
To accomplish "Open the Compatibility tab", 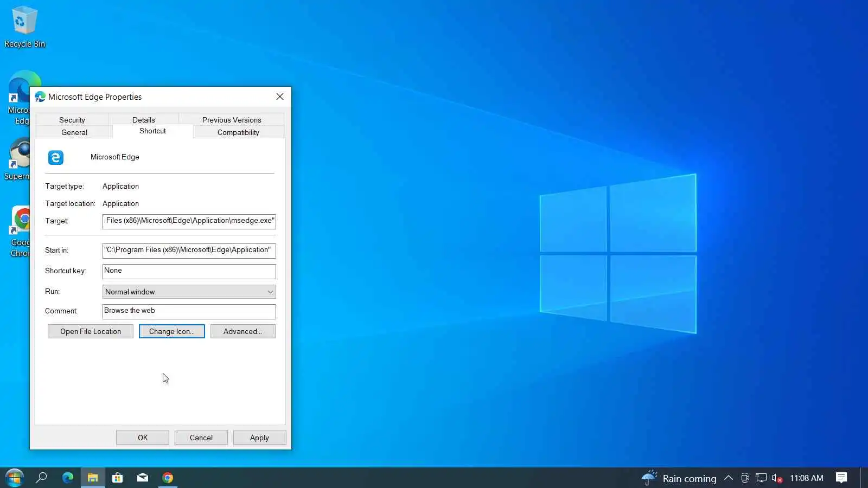I will point(238,132).
